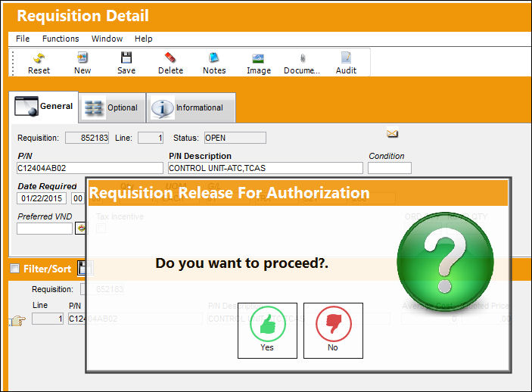Toggle the Filter/Sort checkbox

click(x=15, y=269)
